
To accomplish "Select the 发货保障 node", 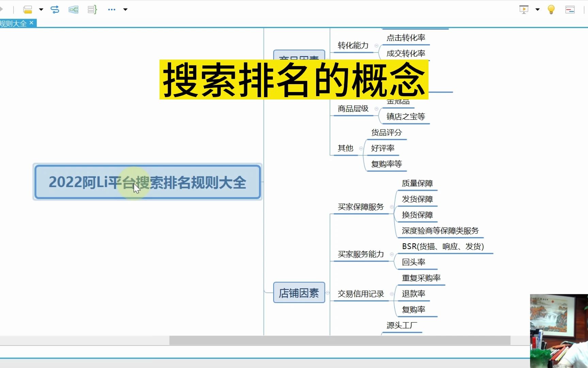I will pyautogui.click(x=418, y=199).
